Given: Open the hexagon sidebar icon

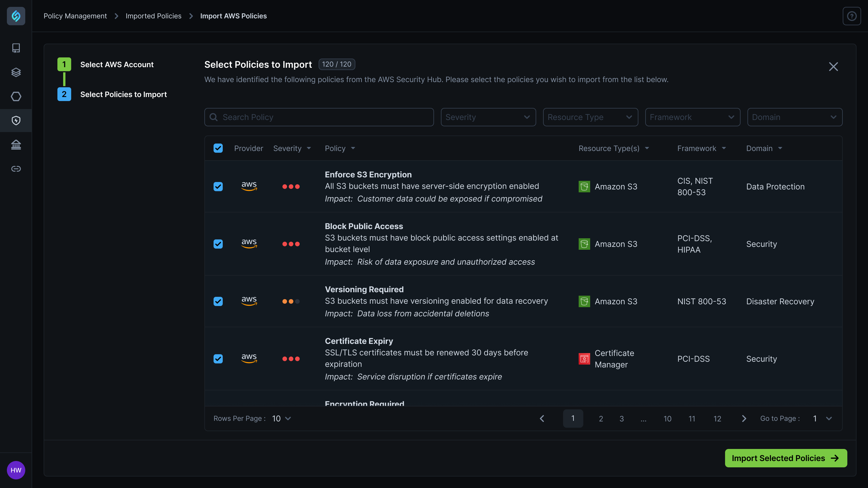Looking at the screenshot, I should click(16, 96).
